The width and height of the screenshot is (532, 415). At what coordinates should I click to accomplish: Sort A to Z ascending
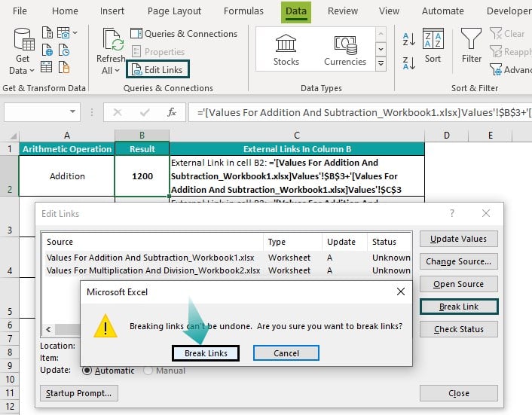409,39
